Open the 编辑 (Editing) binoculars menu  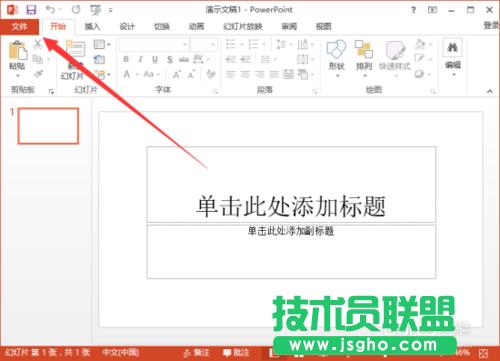tap(453, 58)
